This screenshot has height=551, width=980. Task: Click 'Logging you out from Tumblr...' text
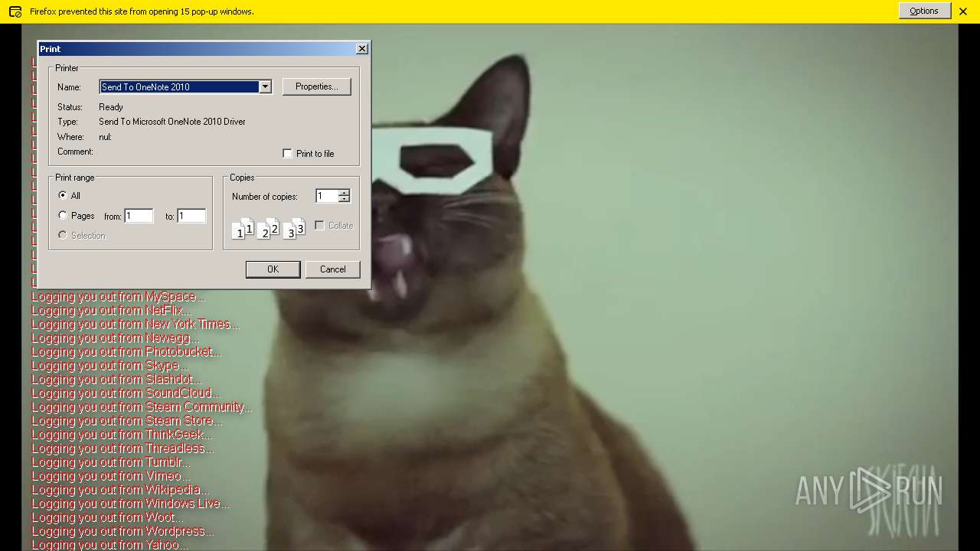[111, 462]
